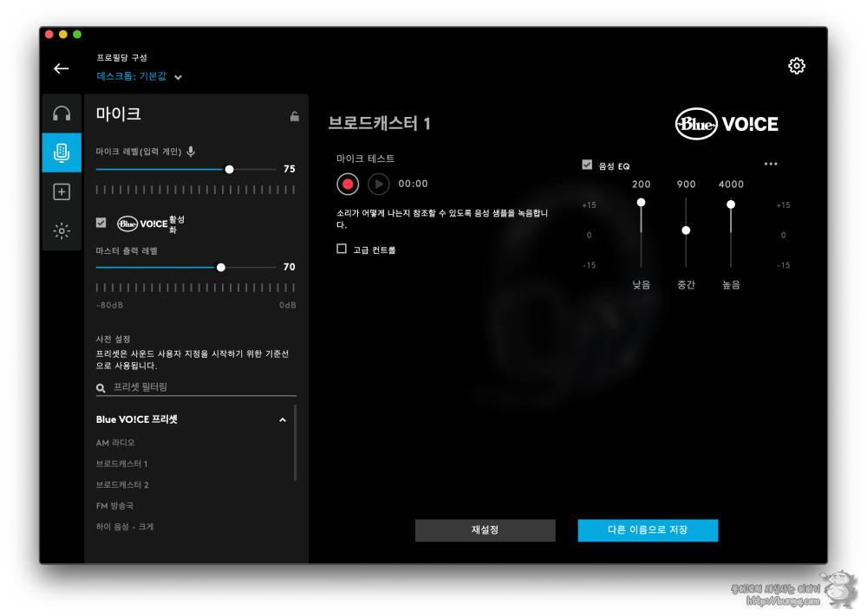The height and width of the screenshot is (616, 867).
Task: Open the 데스크톱: 기본값 profile dropdown
Action: click(x=140, y=76)
